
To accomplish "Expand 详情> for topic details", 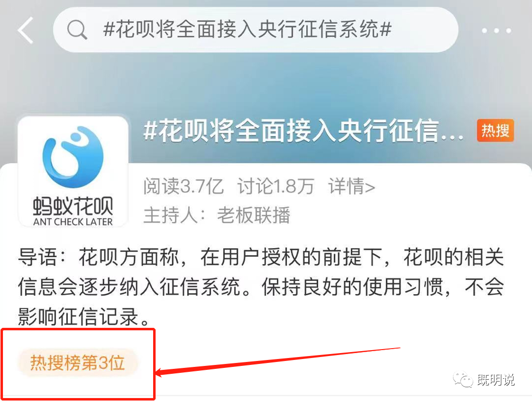I will [x=352, y=186].
